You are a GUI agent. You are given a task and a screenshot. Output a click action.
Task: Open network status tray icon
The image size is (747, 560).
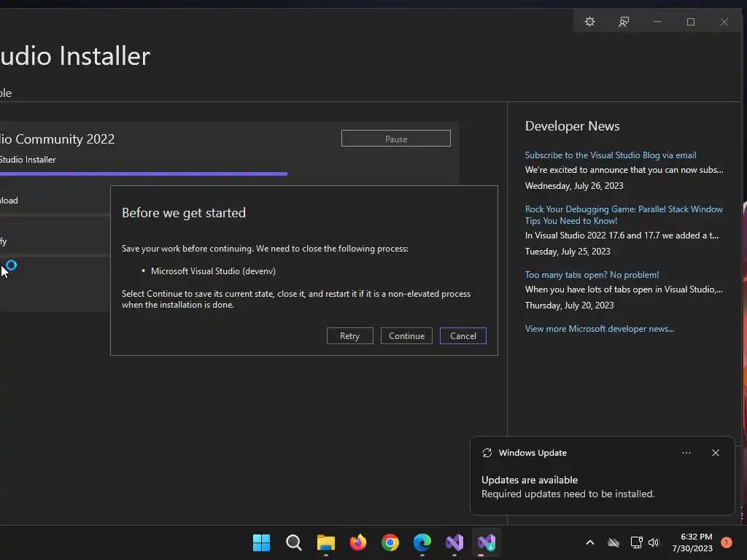point(636,542)
